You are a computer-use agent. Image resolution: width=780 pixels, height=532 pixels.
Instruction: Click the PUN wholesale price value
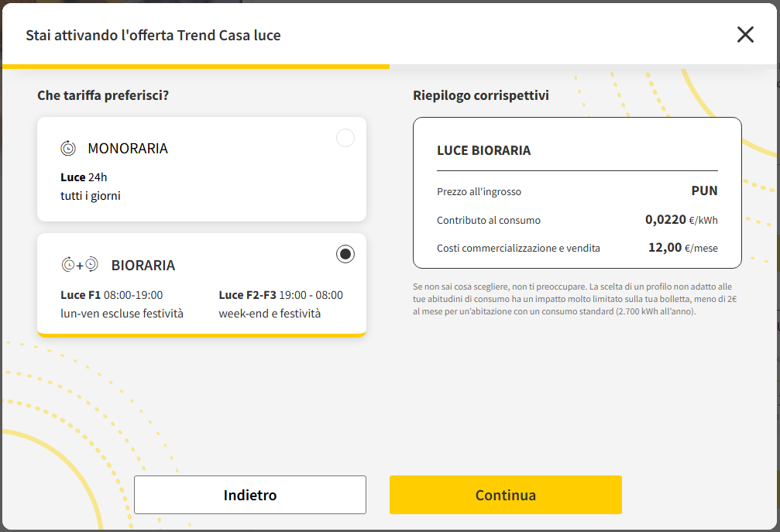click(704, 190)
